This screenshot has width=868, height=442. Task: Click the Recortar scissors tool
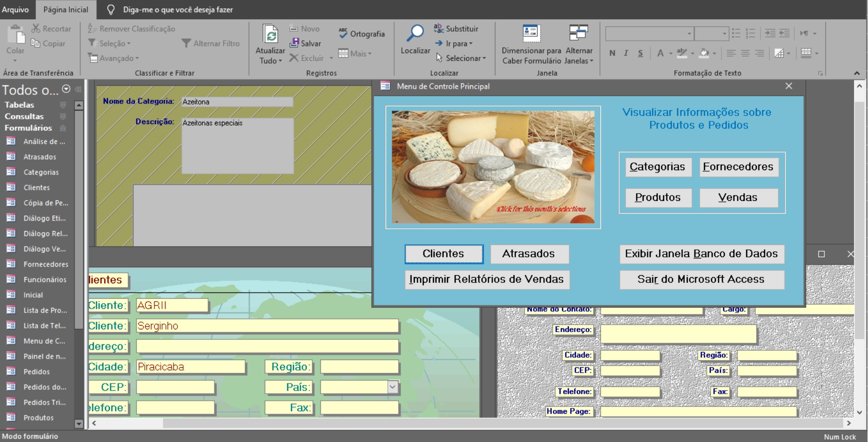pyautogui.click(x=51, y=29)
